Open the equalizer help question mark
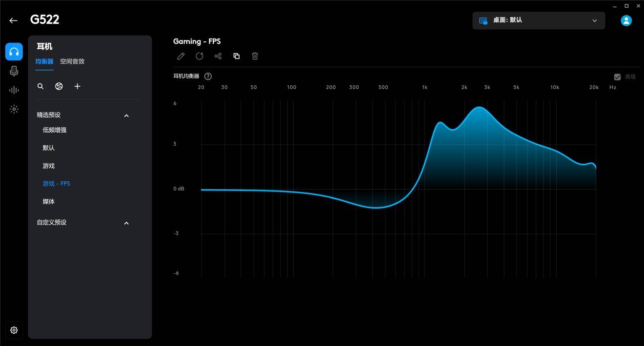 tap(208, 76)
